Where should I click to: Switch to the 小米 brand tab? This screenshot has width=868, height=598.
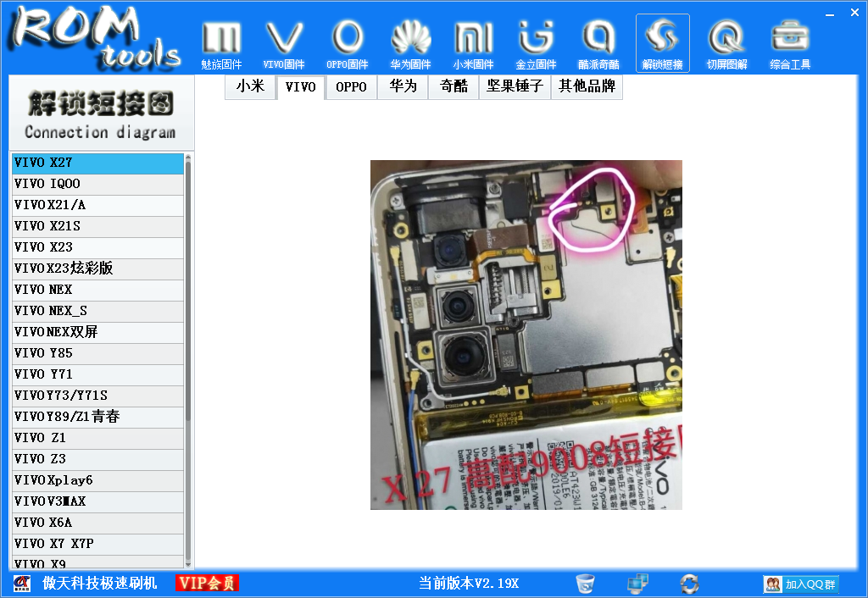click(x=250, y=87)
